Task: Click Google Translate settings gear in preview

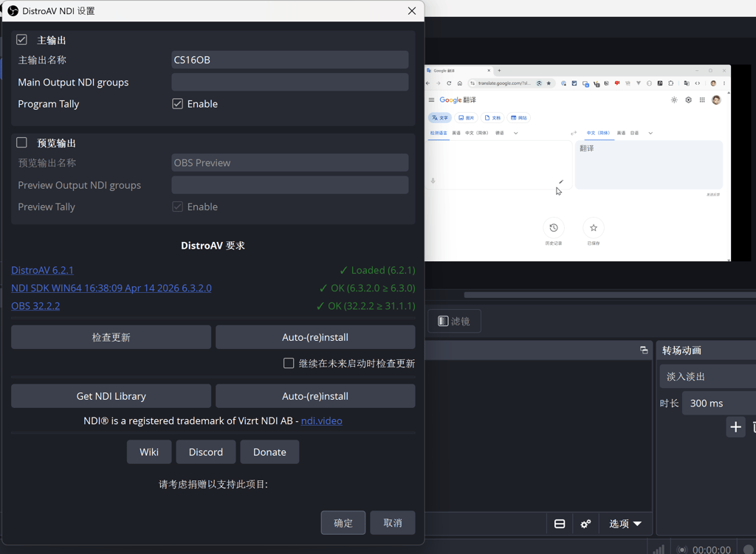Action: coord(688,100)
